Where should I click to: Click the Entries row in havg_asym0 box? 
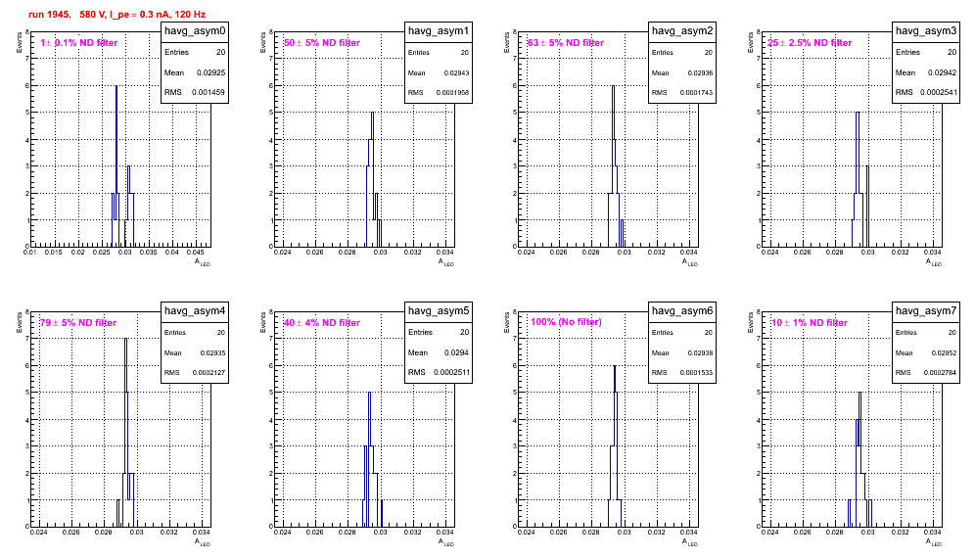[195, 53]
